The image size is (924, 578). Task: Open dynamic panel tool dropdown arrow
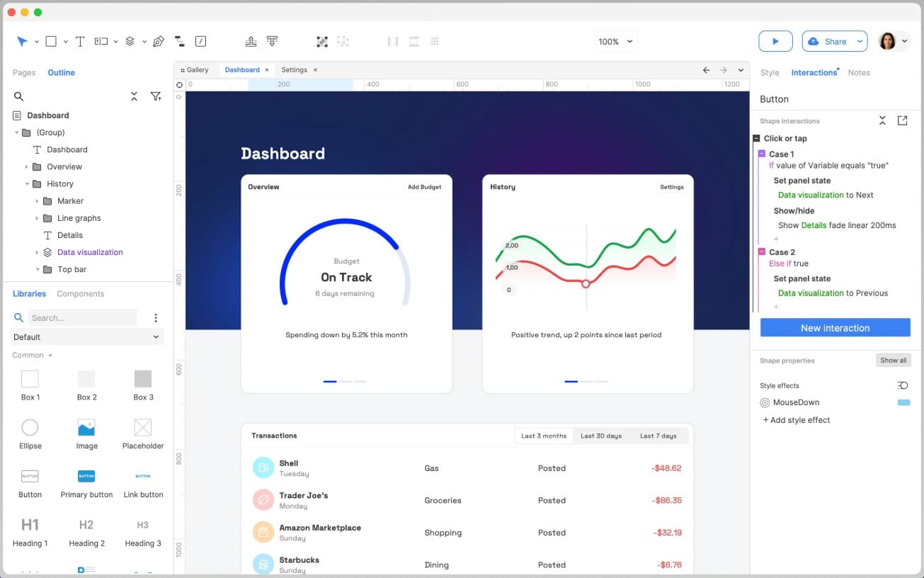click(144, 42)
